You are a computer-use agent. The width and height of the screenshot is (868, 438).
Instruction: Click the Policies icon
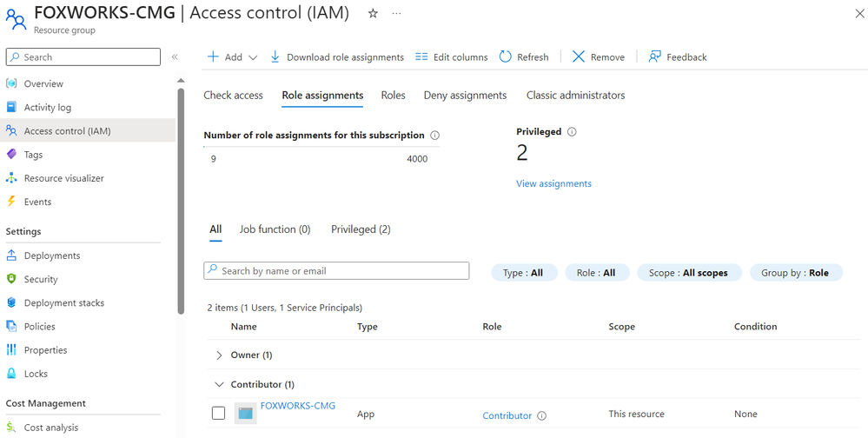point(11,326)
